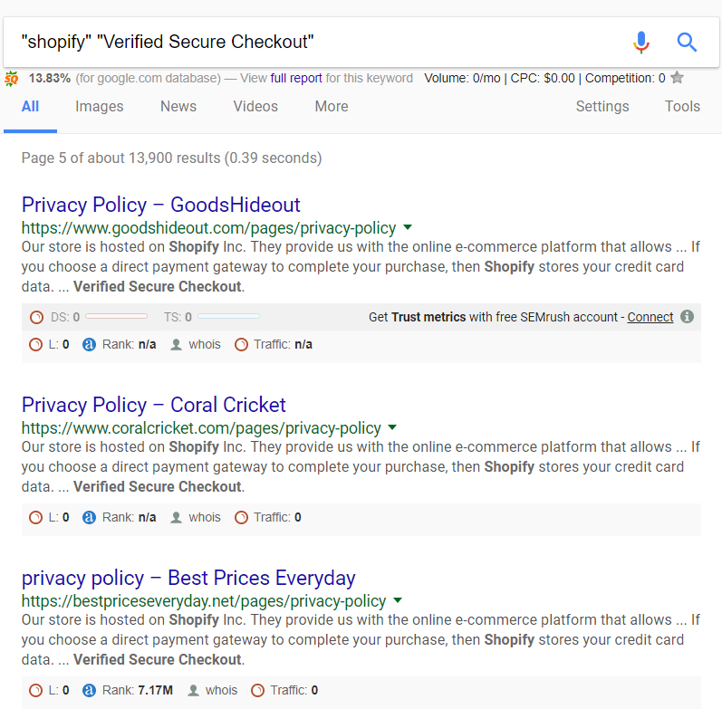Viewport: 722px width, 728px height.
Task: Click the blue magnifier search icon
Action: (687, 43)
